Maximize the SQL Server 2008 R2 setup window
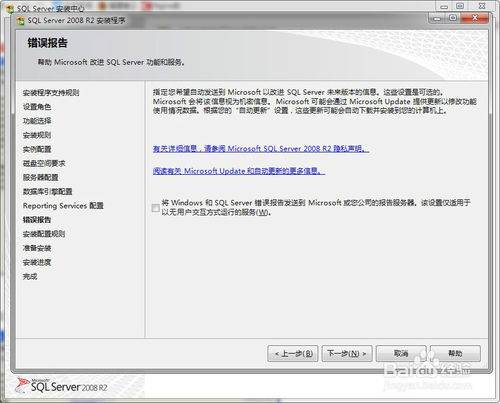The height and width of the screenshot is (403, 500). (x=453, y=18)
